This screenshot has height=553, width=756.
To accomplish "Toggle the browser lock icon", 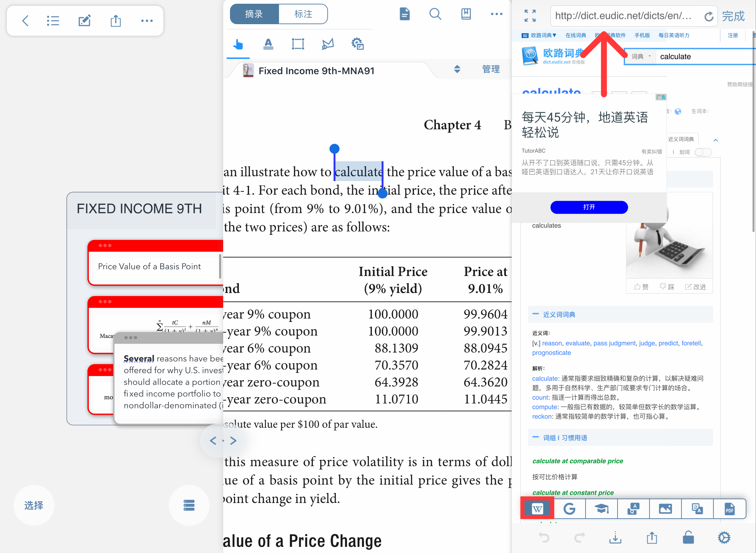I will point(688,538).
